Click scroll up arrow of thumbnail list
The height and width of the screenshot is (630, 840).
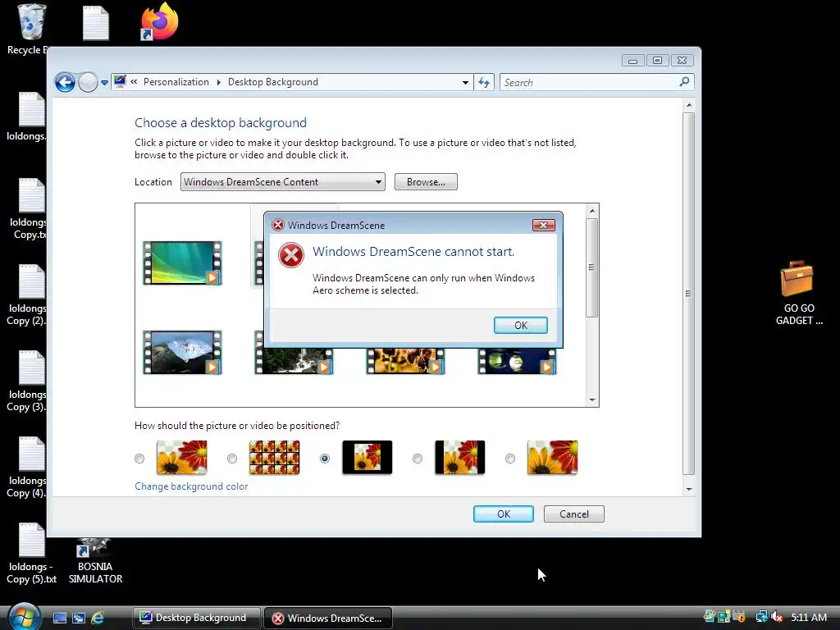pyautogui.click(x=592, y=211)
